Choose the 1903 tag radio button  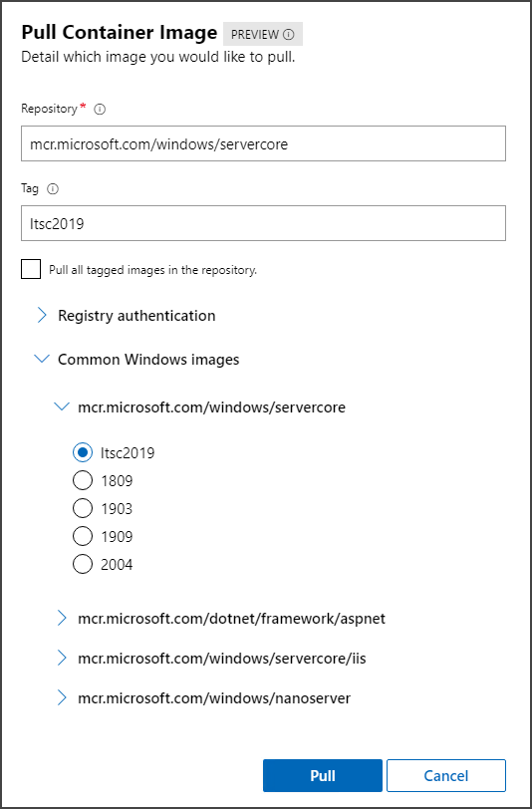click(83, 509)
